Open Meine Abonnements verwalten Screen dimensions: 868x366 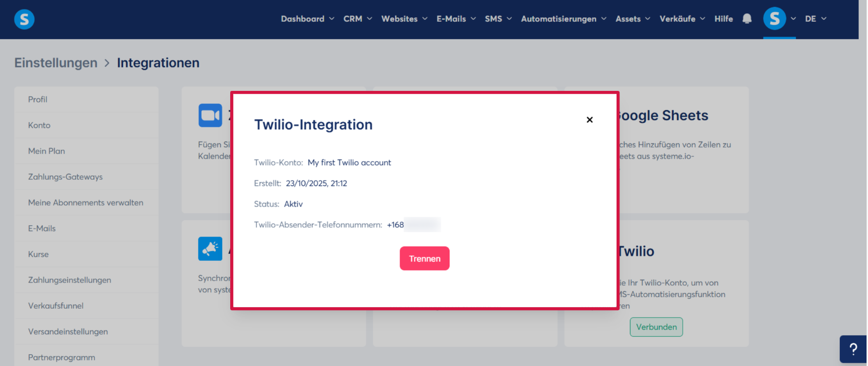coord(86,203)
